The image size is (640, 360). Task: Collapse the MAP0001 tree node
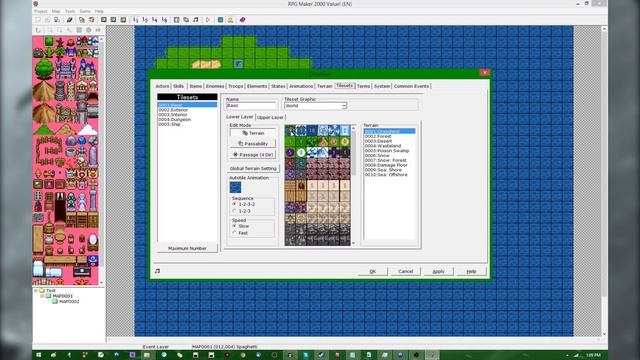[x=42, y=296]
